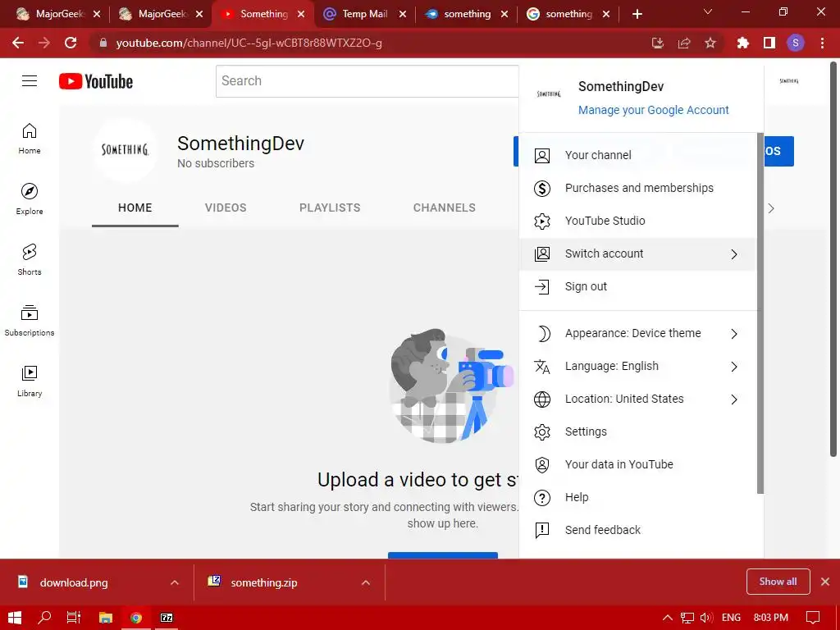Image resolution: width=840 pixels, height=630 pixels.
Task: Open Chrome three-dot menu
Action: (822, 43)
